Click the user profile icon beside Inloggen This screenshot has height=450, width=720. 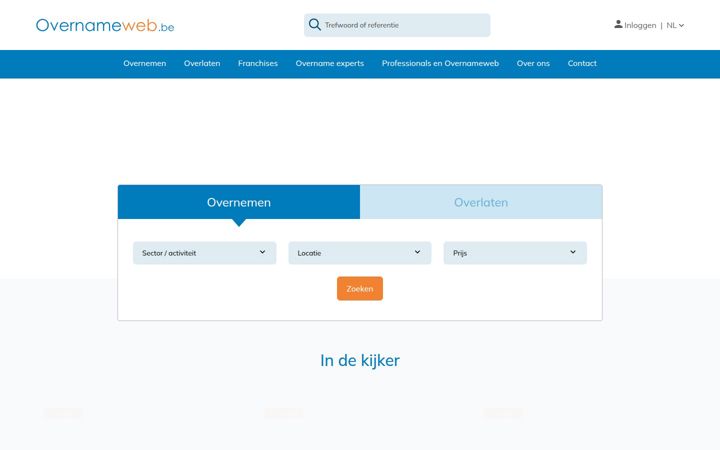(x=618, y=24)
